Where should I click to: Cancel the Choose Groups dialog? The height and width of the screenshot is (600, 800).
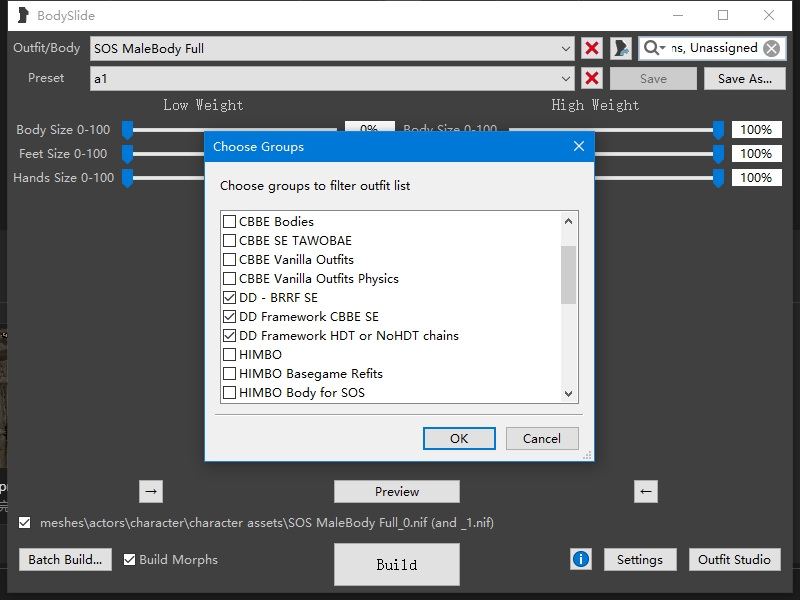[x=542, y=438]
